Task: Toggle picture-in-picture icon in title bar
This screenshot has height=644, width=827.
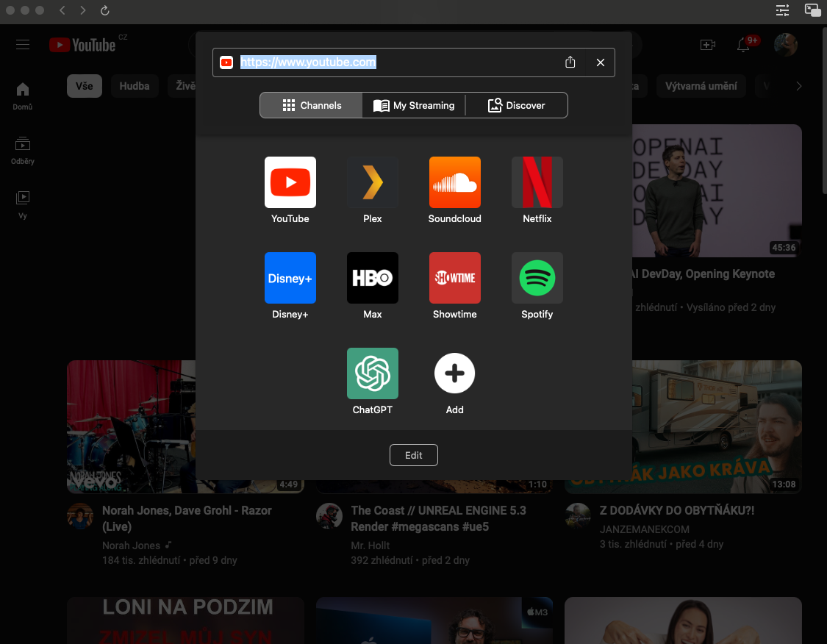Action: [x=812, y=10]
